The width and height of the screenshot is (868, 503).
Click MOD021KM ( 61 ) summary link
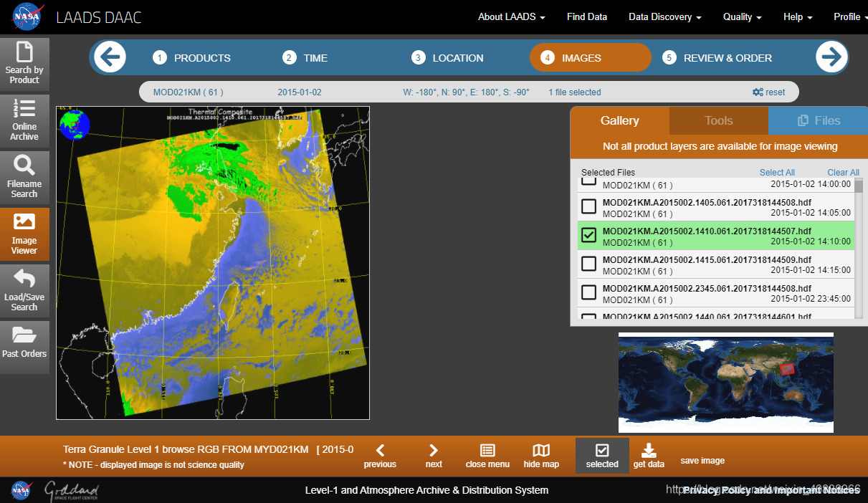coord(189,92)
